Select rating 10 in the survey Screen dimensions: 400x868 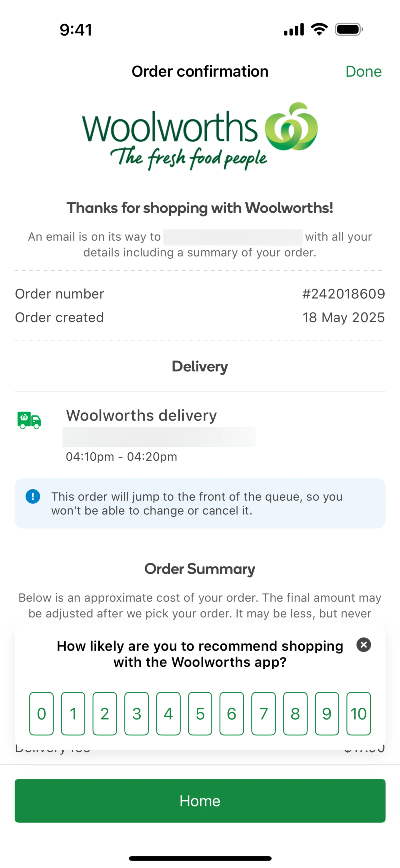(x=359, y=713)
